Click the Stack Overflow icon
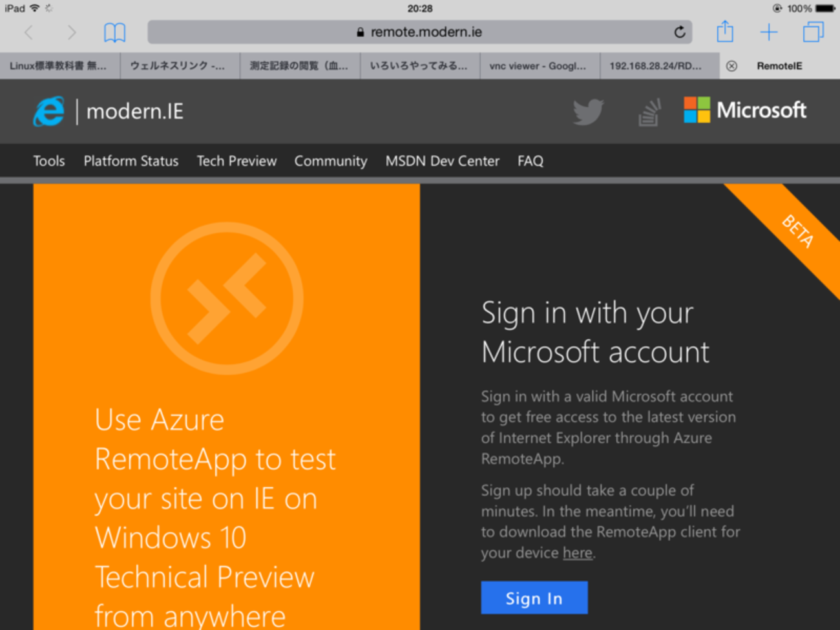Screen dimensions: 840x630 pos(650,112)
